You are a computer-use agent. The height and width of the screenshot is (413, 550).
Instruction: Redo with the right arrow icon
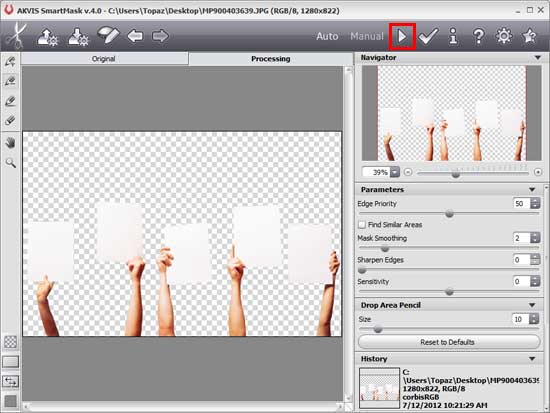[x=160, y=36]
